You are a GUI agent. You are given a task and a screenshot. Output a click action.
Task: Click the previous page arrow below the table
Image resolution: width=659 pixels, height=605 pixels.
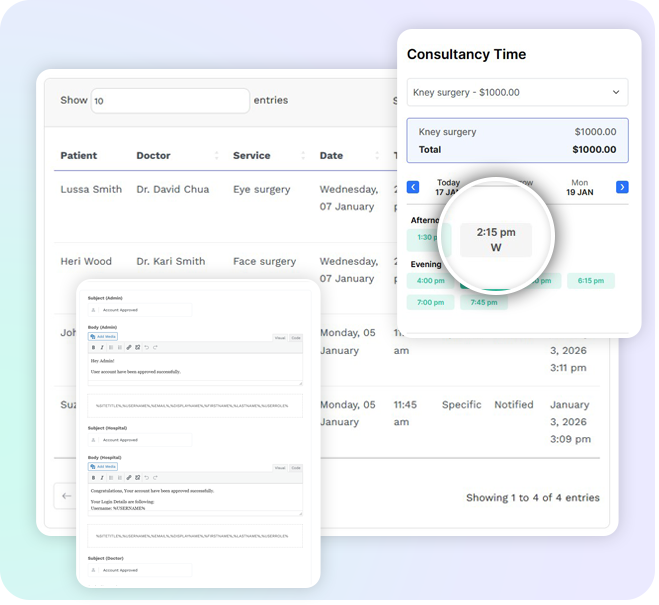(66, 496)
